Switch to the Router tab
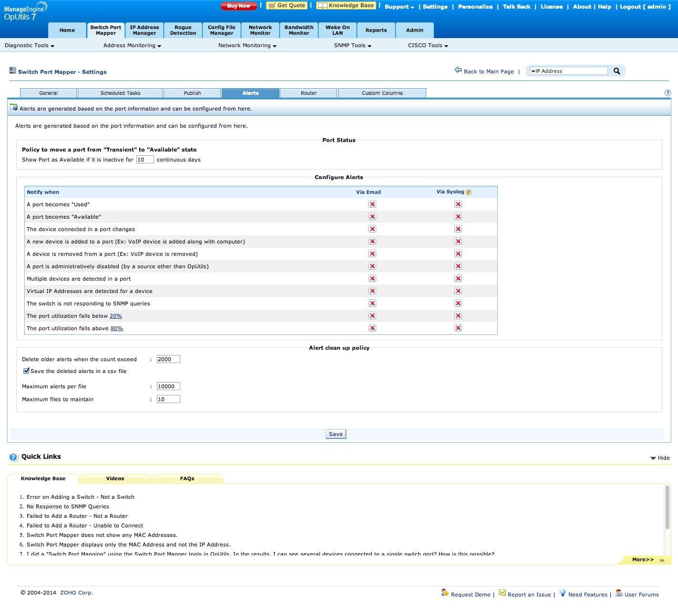The height and width of the screenshot is (616, 678). point(308,93)
